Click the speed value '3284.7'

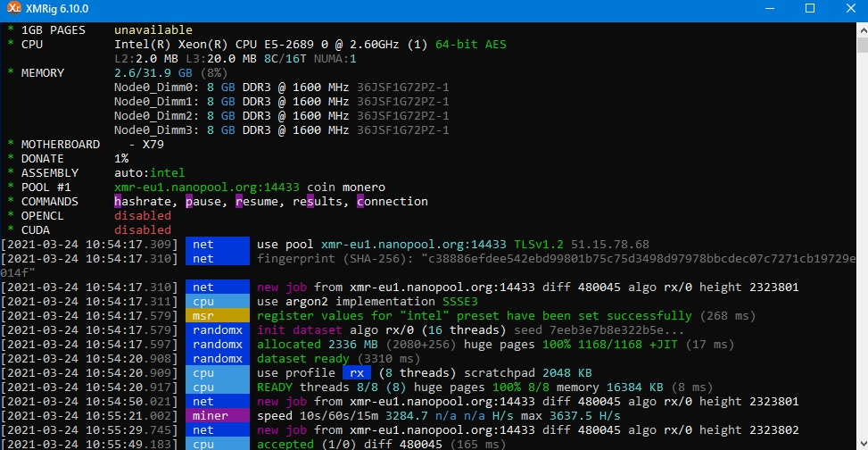[407, 416]
